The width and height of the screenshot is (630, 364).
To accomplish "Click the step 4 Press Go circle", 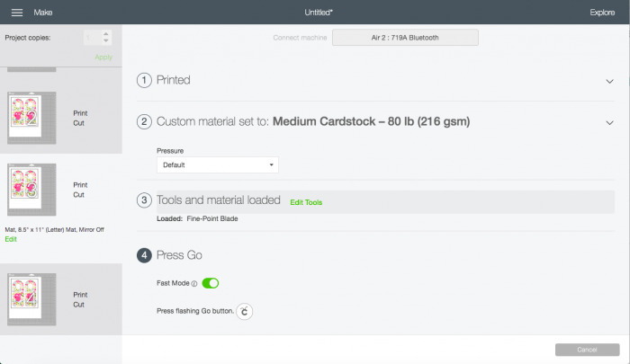I will tap(144, 255).
